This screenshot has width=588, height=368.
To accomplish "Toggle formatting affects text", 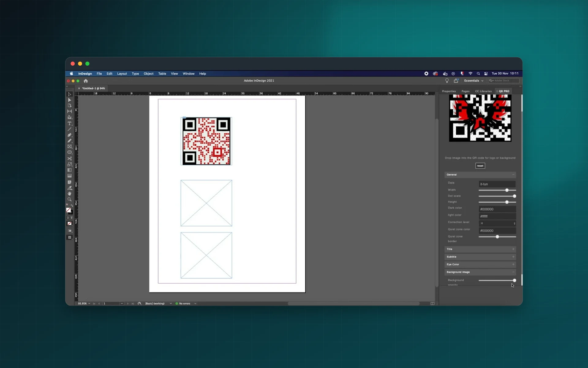I will click(x=71, y=218).
